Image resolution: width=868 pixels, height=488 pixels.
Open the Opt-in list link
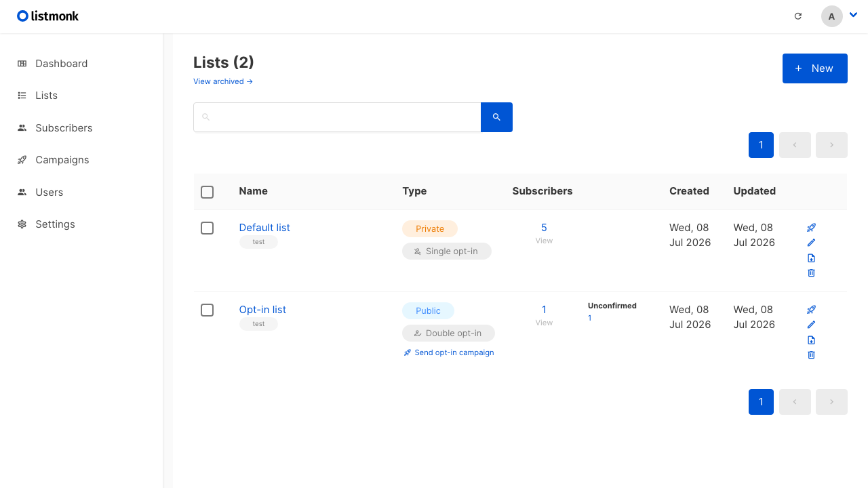[x=262, y=310]
